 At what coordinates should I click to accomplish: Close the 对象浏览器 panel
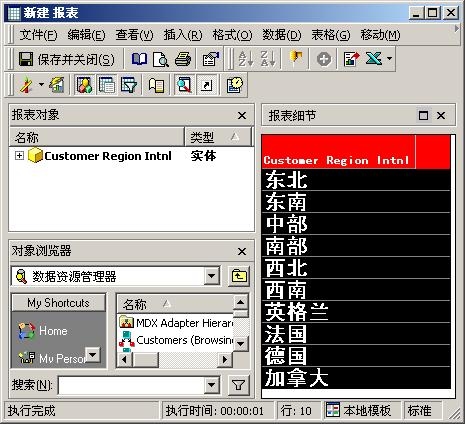(242, 251)
